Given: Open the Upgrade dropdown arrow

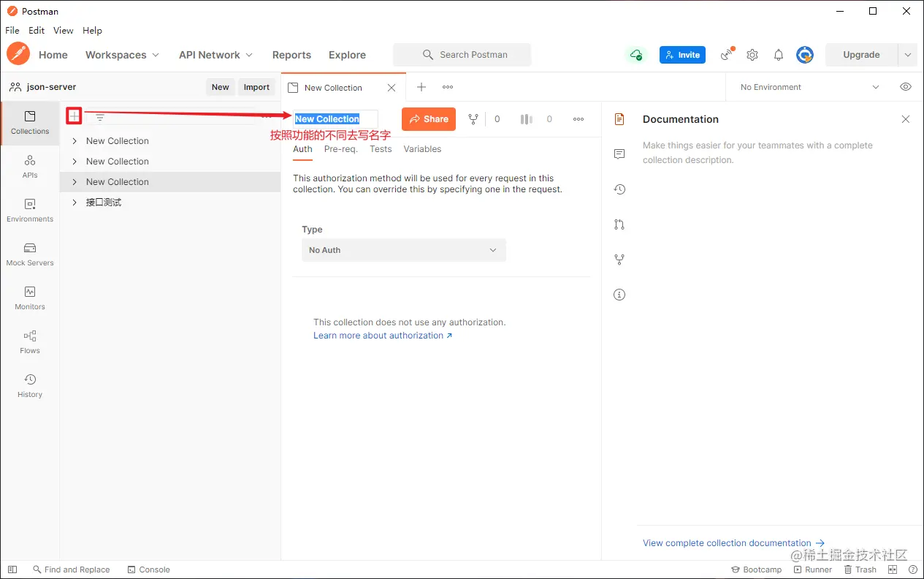Looking at the screenshot, I should pyautogui.click(x=908, y=55).
